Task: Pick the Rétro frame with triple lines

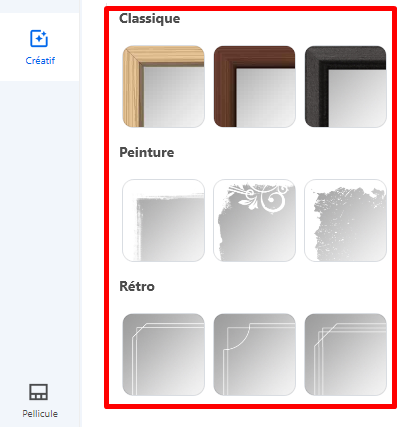Action: coord(346,354)
